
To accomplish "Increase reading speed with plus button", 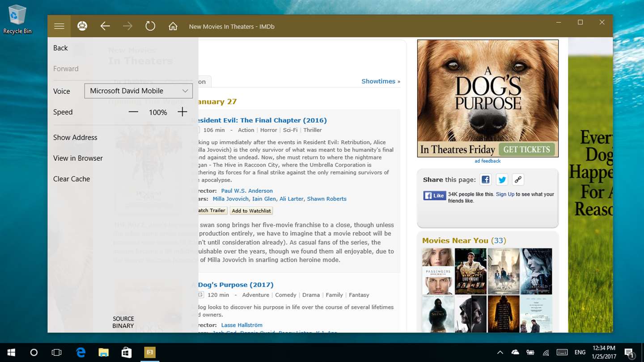I will click(x=182, y=112).
